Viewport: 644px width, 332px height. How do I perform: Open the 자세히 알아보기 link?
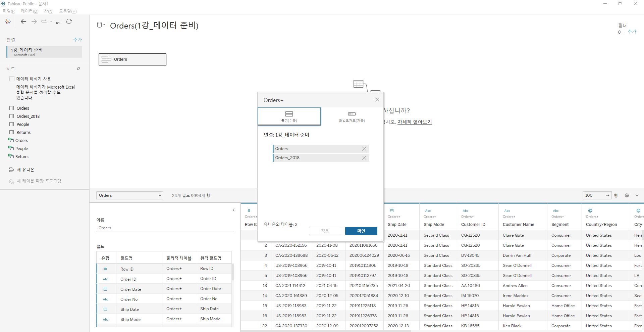tap(415, 122)
